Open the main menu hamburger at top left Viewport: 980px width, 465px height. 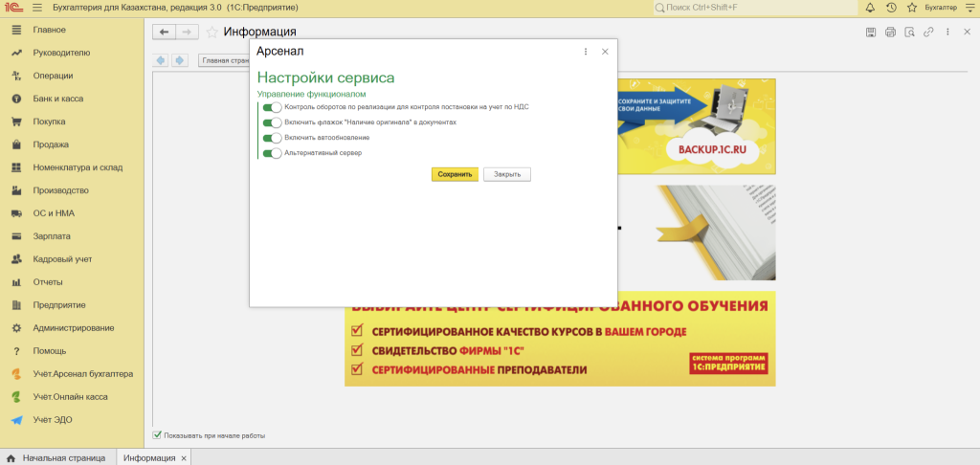(37, 8)
